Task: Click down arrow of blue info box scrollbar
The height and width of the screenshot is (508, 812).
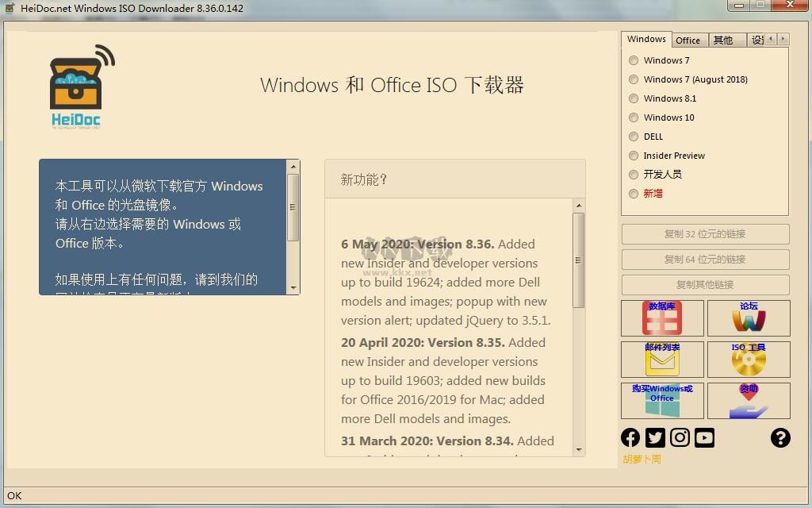Action: [293, 288]
